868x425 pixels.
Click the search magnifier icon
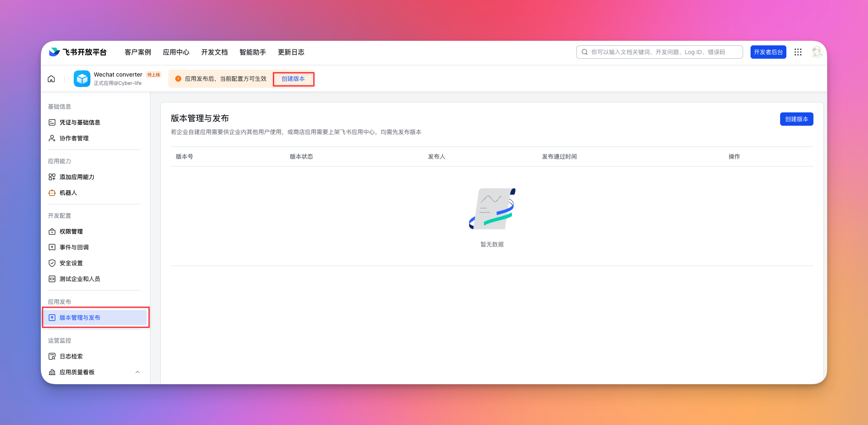[585, 52]
